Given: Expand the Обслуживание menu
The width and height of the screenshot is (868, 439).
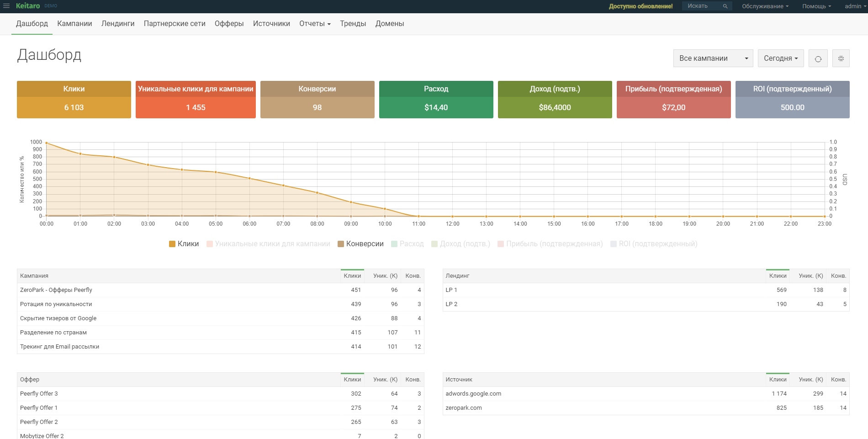Looking at the screenshot, I should pos(765,6).
